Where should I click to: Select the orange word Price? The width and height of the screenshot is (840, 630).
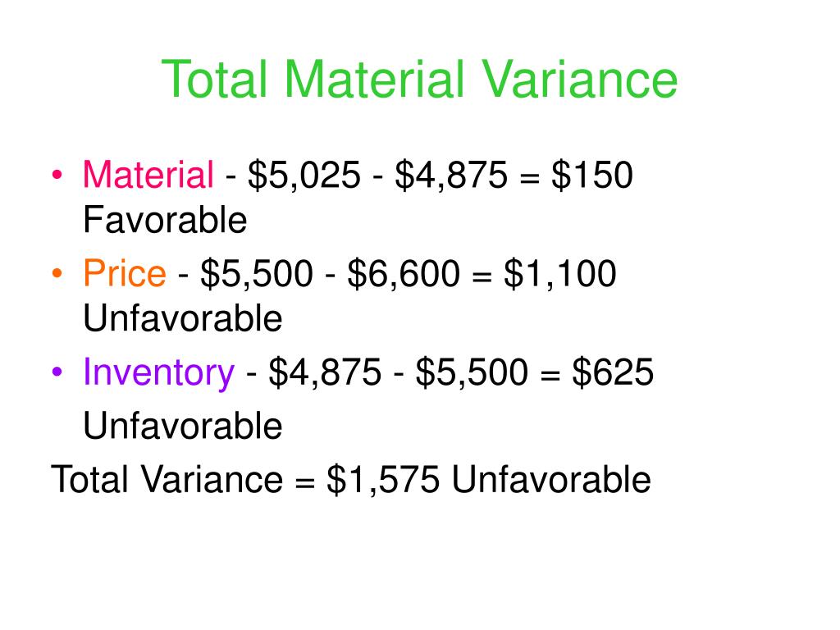click(125, 273)
